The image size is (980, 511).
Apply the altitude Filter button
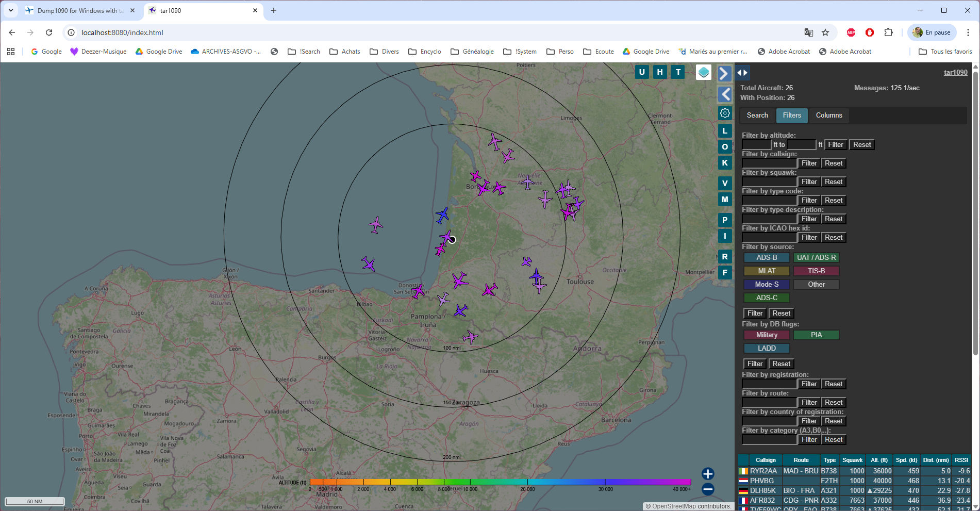pyautogui.click(x=836, y=145)
